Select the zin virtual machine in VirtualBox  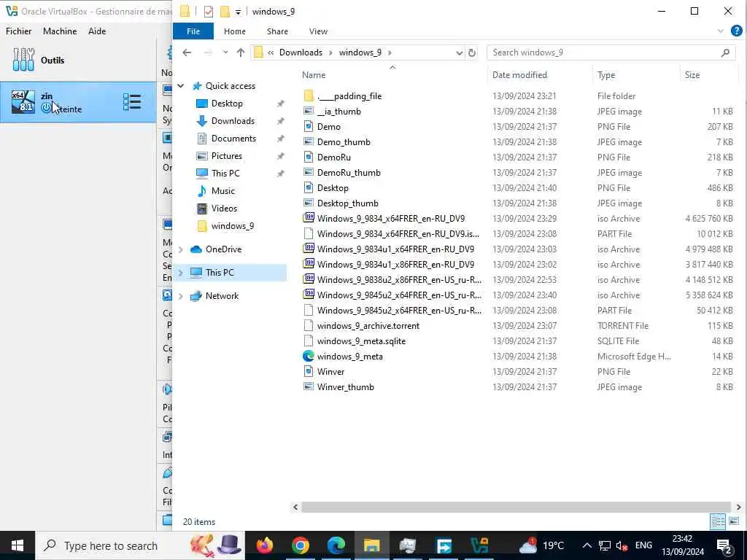(x=78, y=102)
